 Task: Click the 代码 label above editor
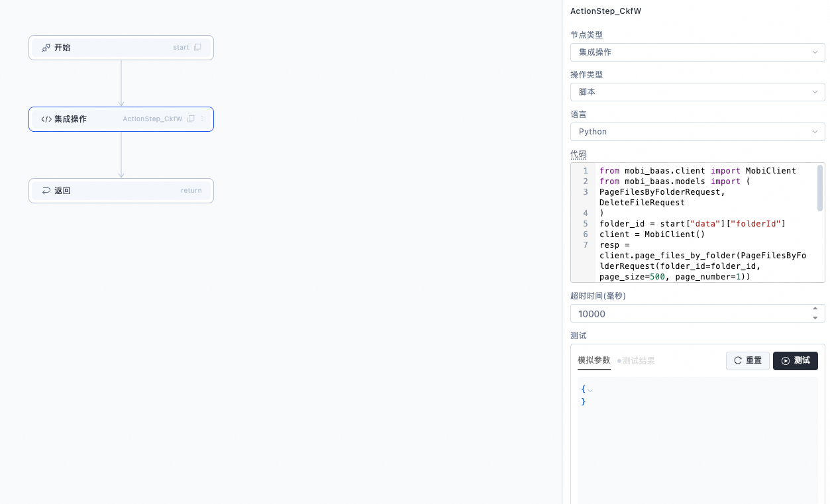tap(578, 154)
